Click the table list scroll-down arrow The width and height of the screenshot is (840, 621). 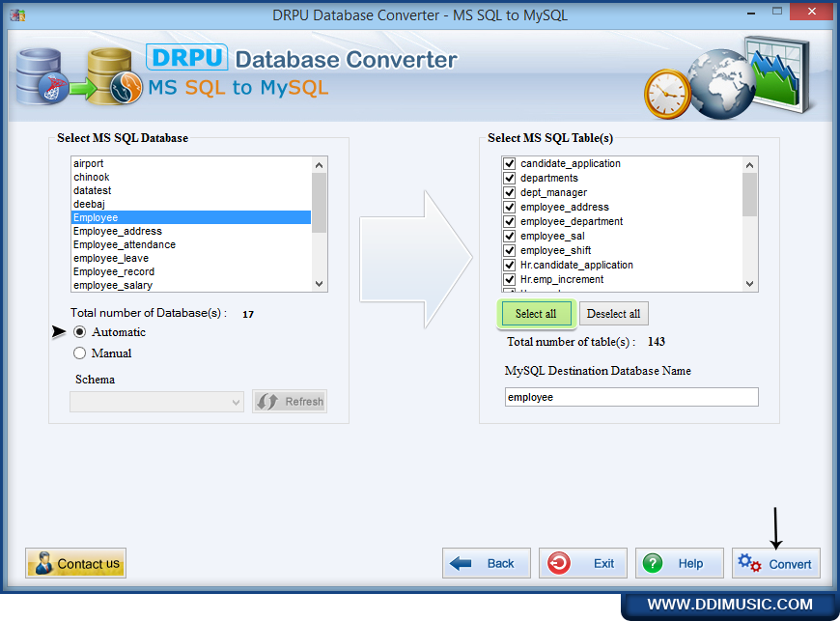pos(749,284)
